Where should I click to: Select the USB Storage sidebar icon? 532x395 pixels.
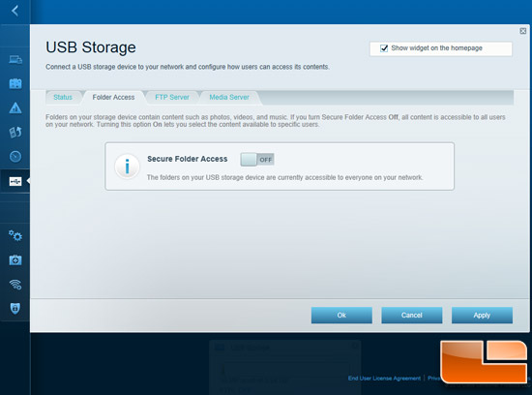point(15,181)
